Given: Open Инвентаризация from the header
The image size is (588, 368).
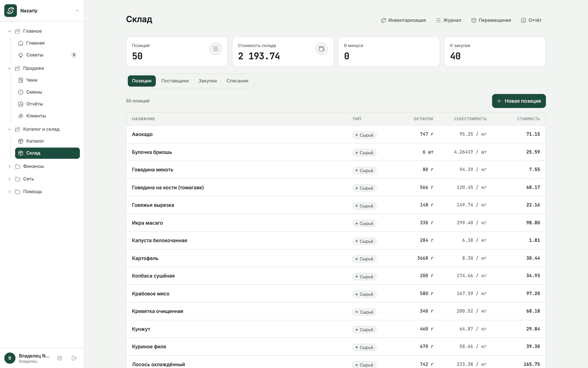Looking at the screenshot, I should coord(403,20).
